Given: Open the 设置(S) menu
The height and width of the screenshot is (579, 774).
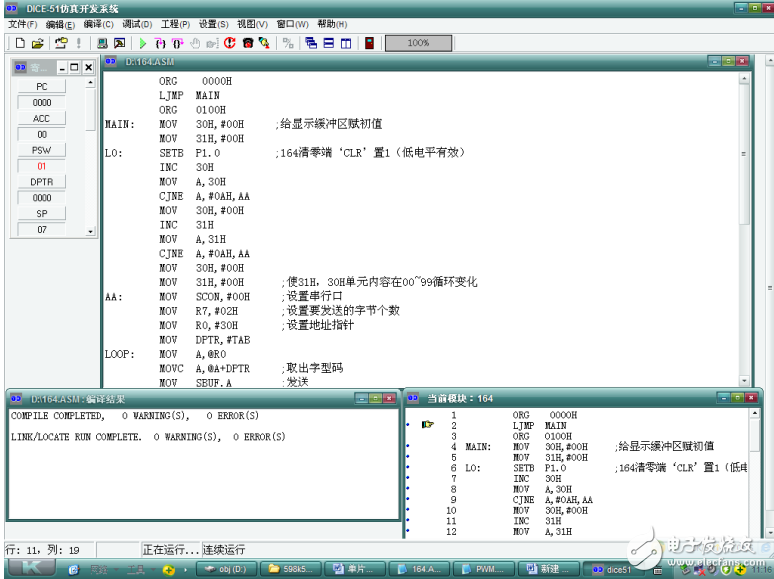Looking at the screenshot, I should pos(213,24).
